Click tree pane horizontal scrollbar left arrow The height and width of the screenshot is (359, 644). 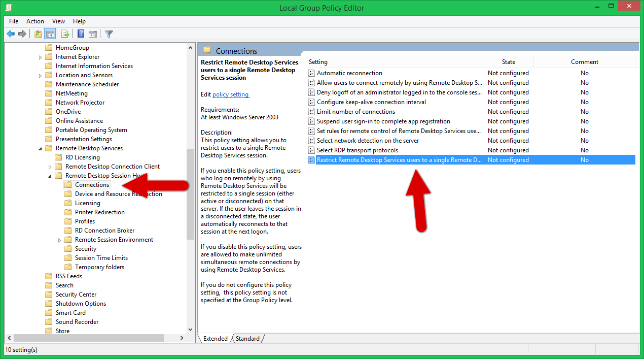pyautogui.click(x=9, y=338)
